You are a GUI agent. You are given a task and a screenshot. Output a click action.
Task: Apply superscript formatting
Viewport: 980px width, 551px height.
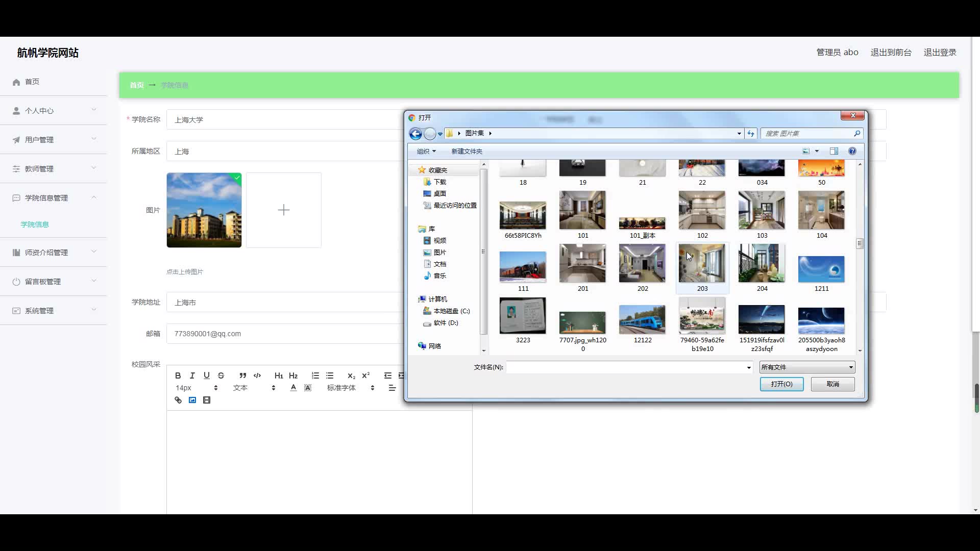(x=366, y=375)
